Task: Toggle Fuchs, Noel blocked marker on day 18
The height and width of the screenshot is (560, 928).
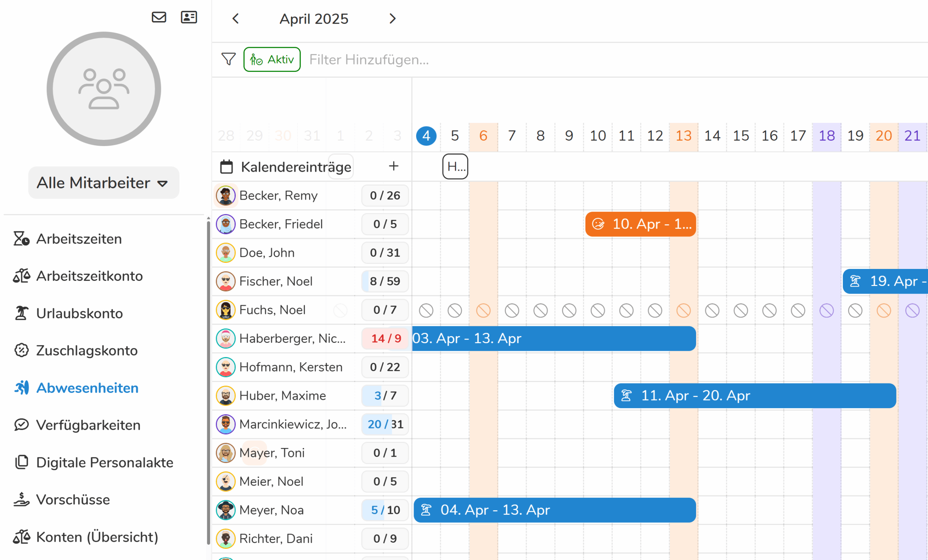Action: (x=827, y=310)
